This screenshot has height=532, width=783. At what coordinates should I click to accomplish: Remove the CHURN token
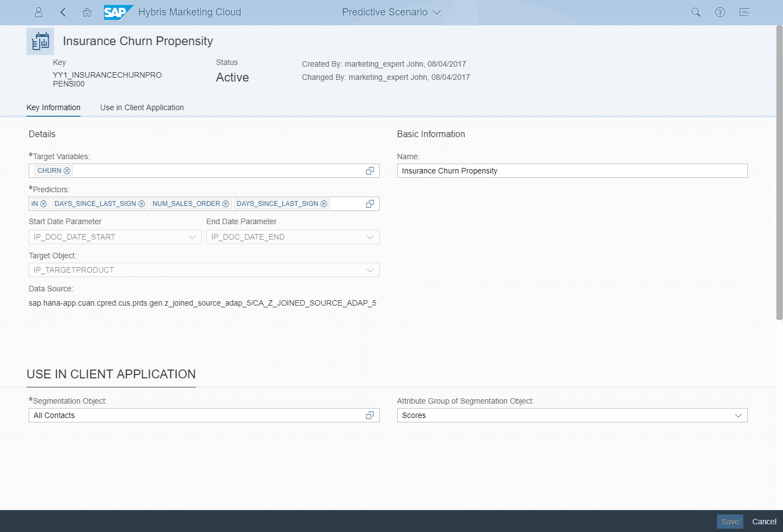tap(67, 171)
